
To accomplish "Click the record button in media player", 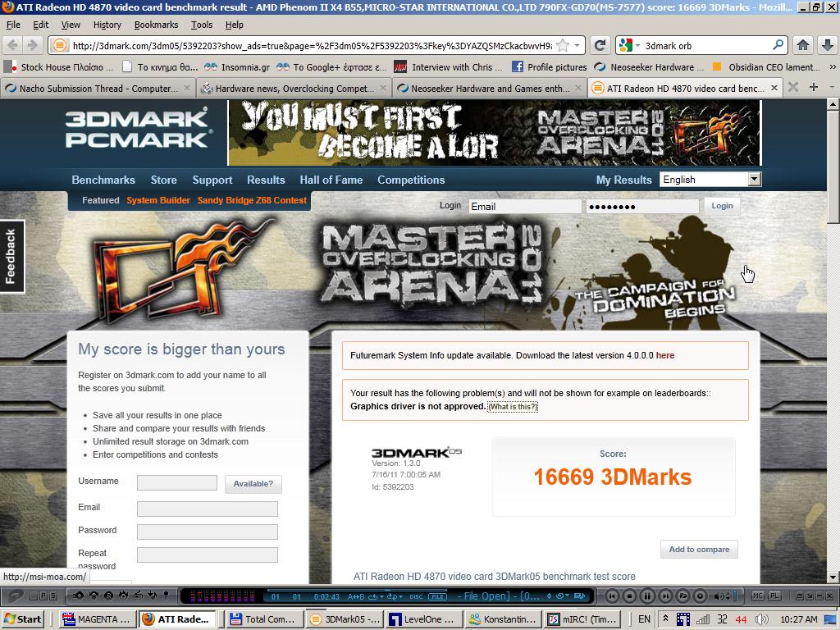I will (x=700, y=596).
